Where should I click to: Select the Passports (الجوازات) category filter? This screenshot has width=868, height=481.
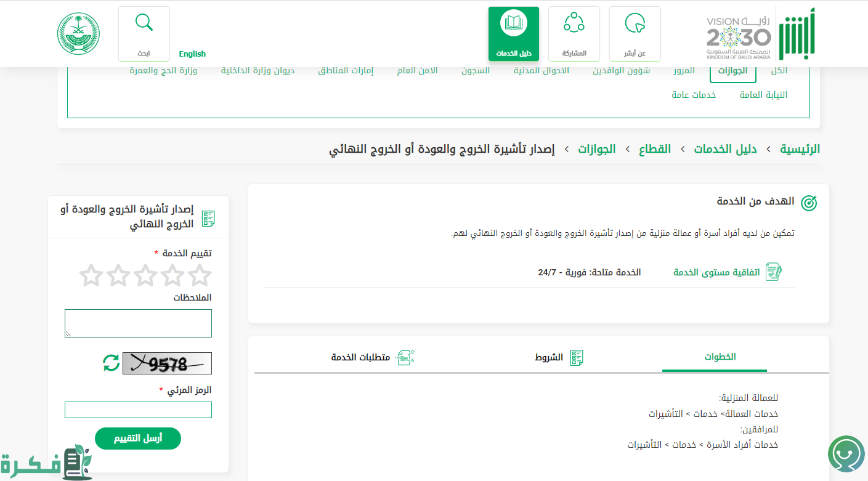732,71
